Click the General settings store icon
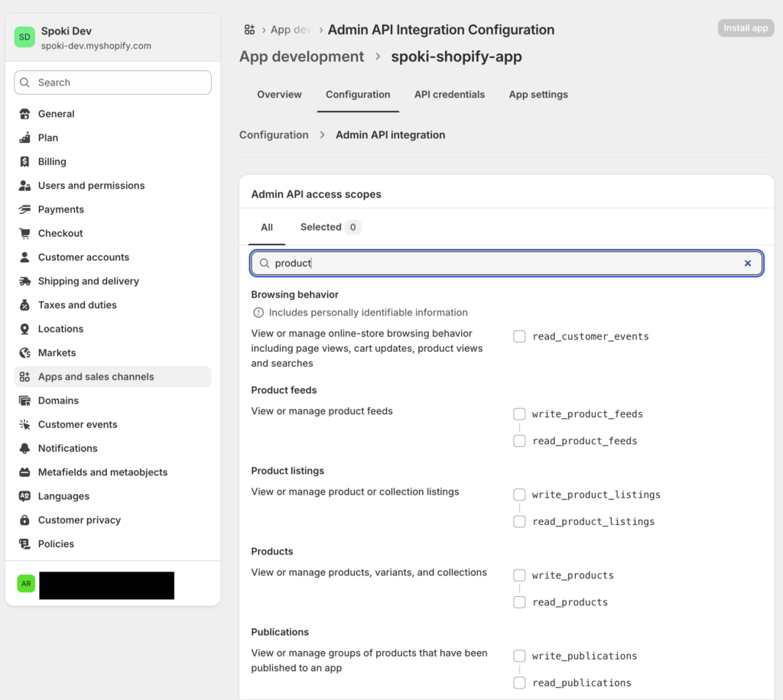Screen dimensions: 783x700 (x=24, y=114)
